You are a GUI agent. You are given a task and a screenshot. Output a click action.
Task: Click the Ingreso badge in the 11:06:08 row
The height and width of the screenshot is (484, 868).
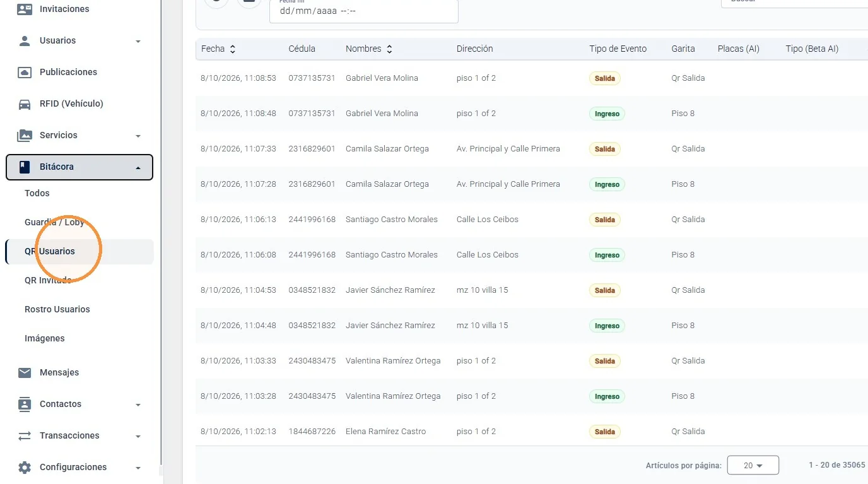click(607, 255)
